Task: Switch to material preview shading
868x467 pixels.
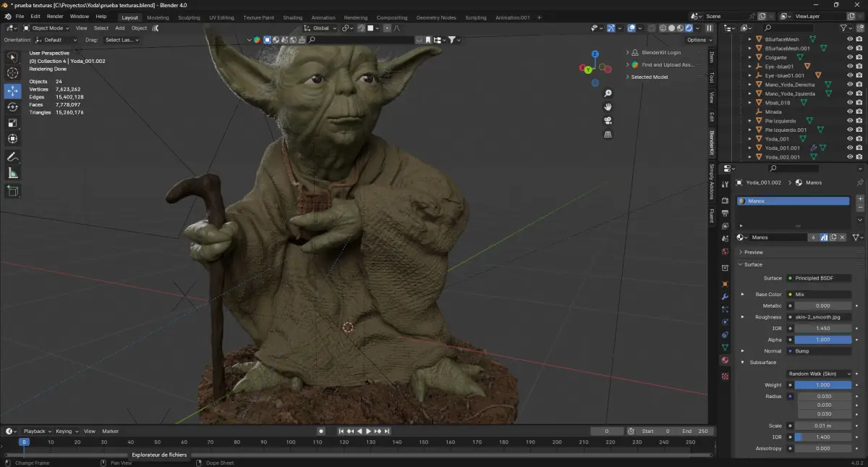Action: 679,28
